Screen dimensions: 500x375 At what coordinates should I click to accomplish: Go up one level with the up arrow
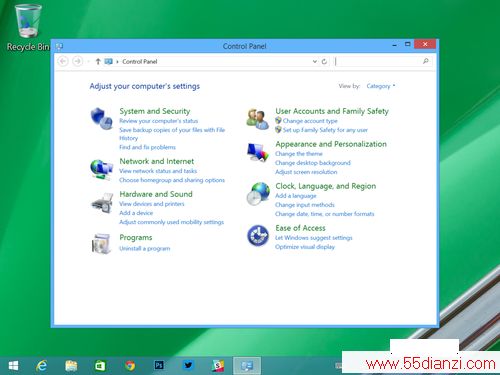pyautogui.click(x=98, y=61)
